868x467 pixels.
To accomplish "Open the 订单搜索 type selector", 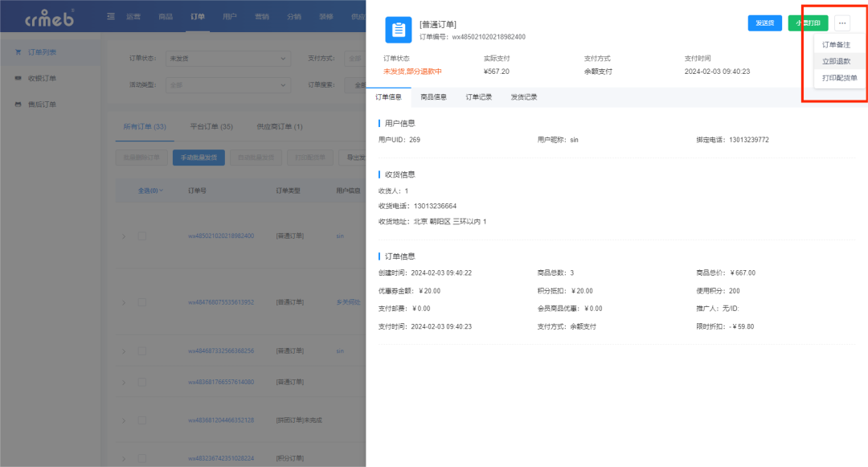I will coord(355,84).
